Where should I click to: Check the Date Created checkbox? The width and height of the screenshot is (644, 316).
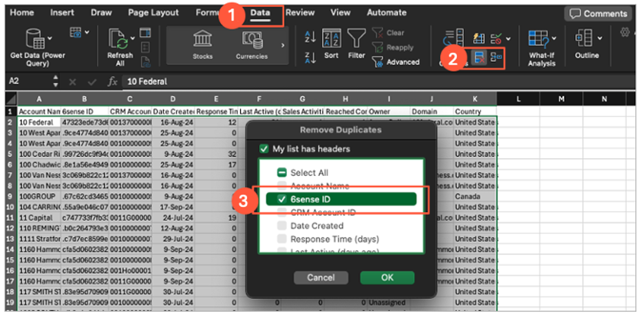[282, 226]
